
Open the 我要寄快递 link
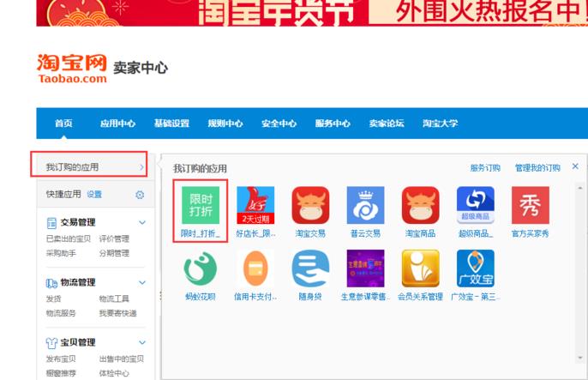117,313
